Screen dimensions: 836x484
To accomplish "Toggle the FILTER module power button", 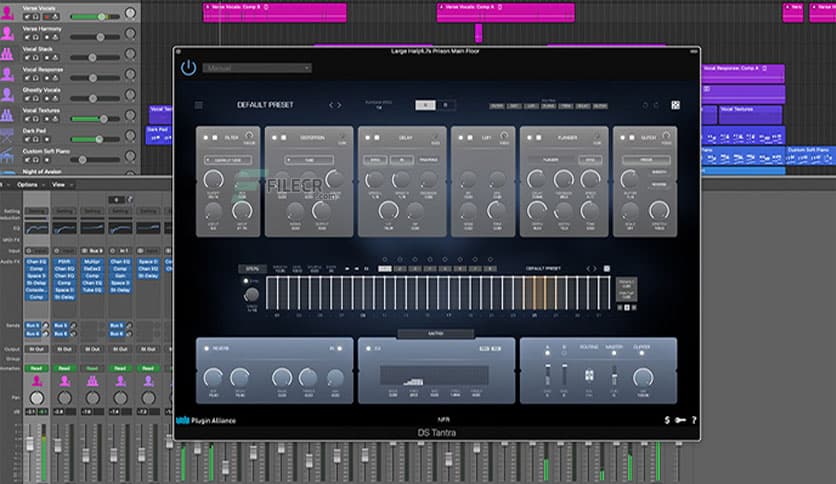I will click(x=206, y=138).
